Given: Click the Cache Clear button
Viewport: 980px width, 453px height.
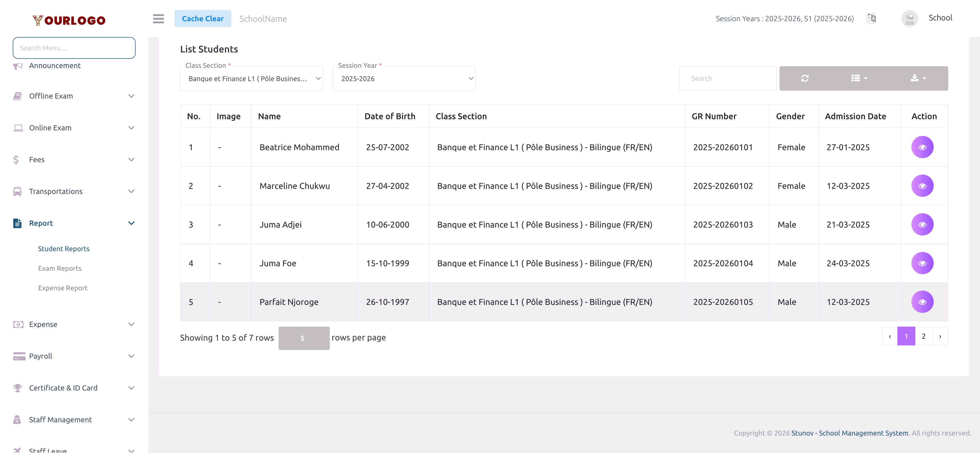Looking at the screenshot, I should (202, 19).
